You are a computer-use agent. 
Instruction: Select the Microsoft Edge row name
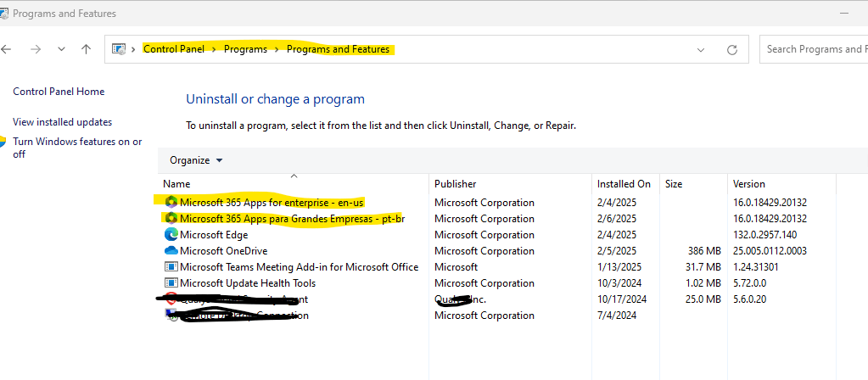coord(214,234)
